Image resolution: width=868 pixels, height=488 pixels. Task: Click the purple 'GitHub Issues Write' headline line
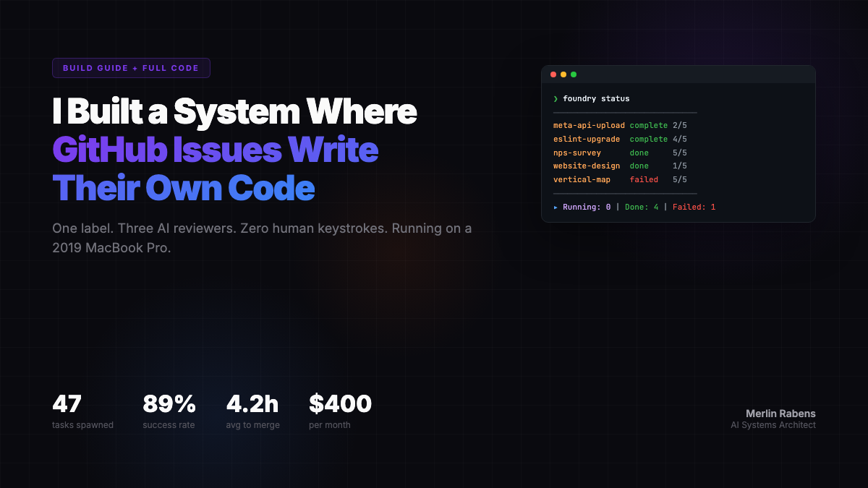pyautogui.click(x=216, y=150)
